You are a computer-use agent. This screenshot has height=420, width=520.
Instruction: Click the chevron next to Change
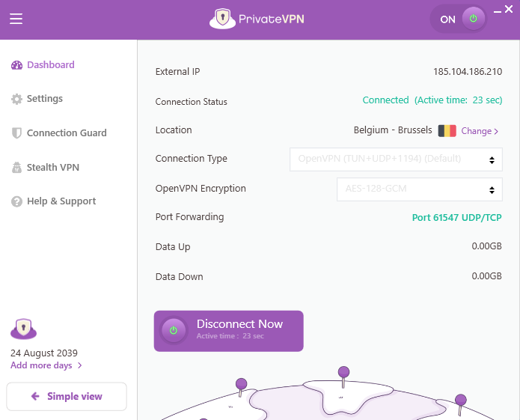(x=496, y=132)
